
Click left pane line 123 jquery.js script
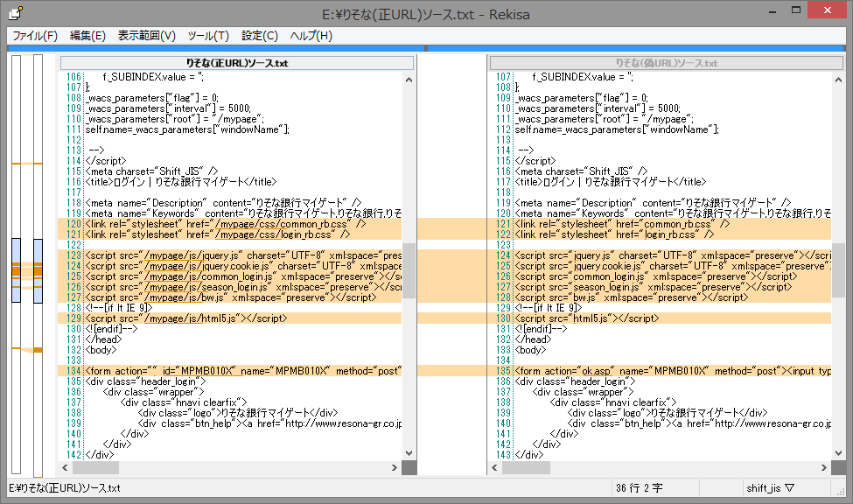243,255
